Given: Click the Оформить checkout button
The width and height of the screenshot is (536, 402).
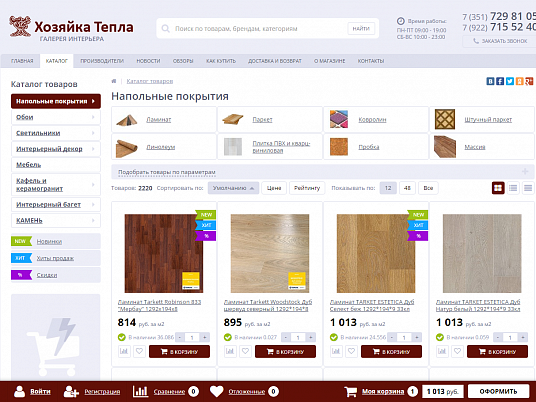Looking at the screenshot, I should (498, 391).
